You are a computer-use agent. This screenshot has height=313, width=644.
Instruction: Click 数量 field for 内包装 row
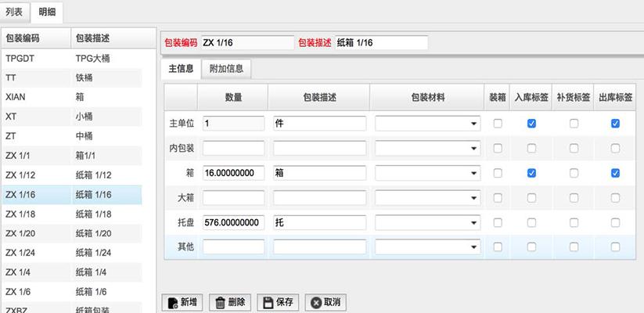pos(234,149)
